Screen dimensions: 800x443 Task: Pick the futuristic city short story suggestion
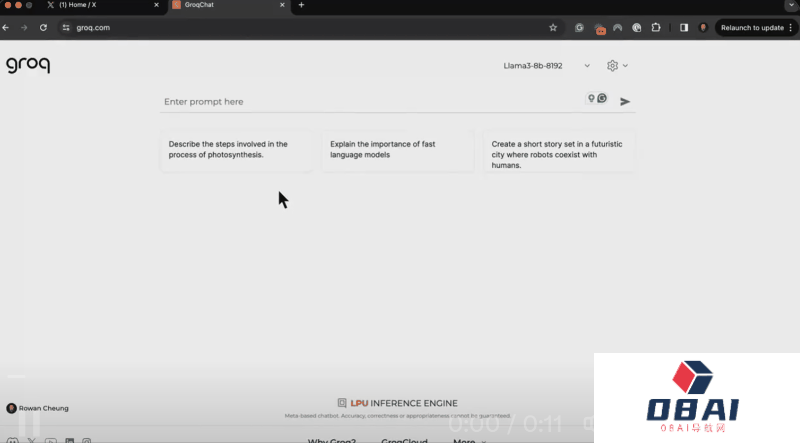[559, 154]
